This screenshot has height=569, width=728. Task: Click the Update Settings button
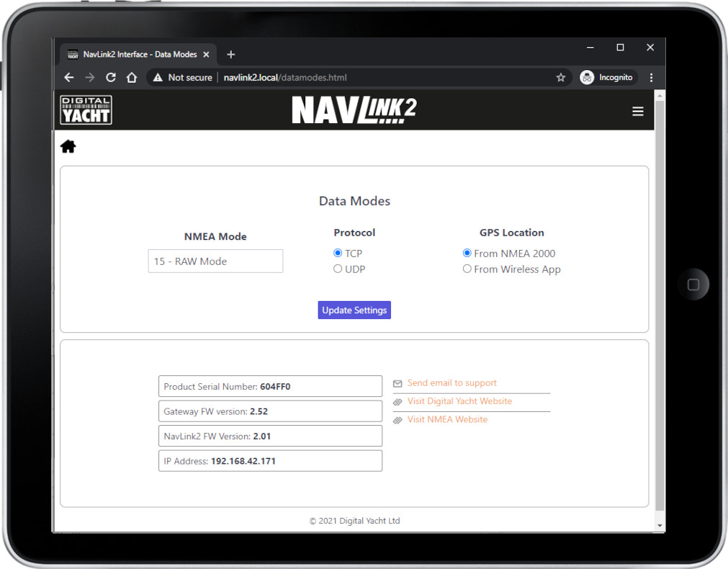click(x=354, y=310)
